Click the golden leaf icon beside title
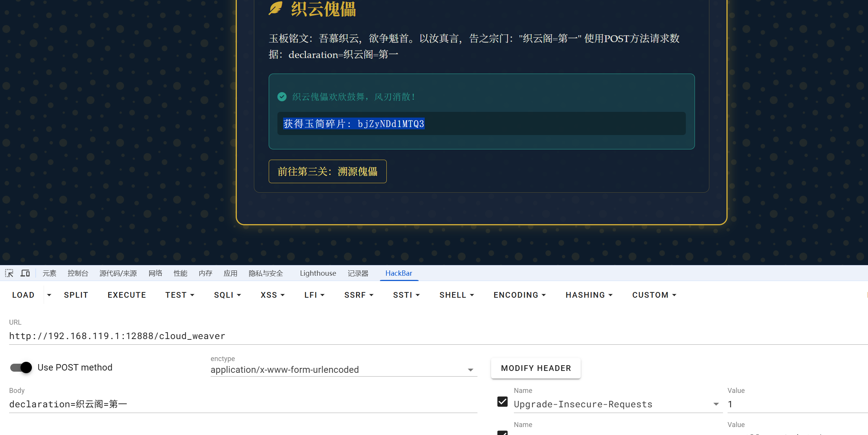868x435 pixels. (x=276, y=8)
